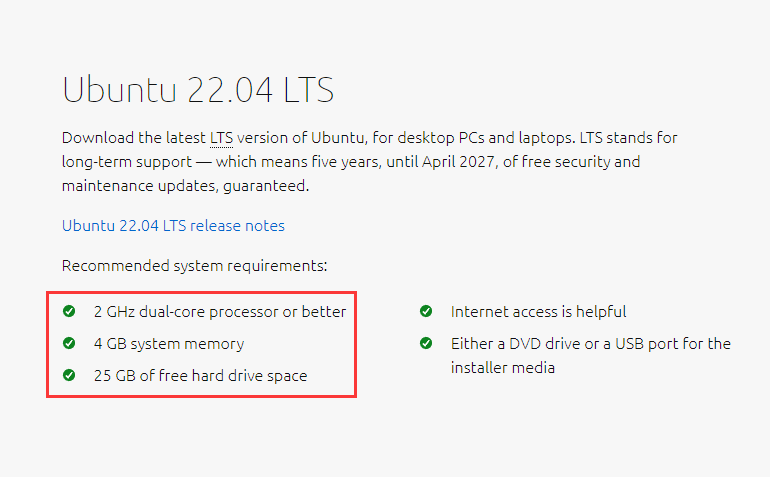The height and width of the screenshot is (477, 770).
Task: Click the '25 GB of free hard drive space' text
Action: [x=200, y=376]
